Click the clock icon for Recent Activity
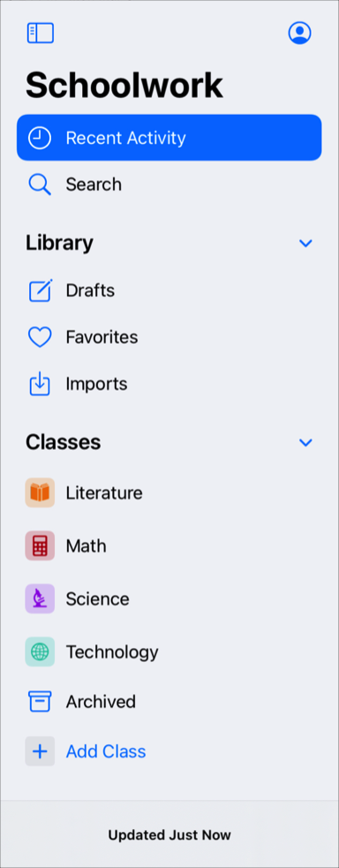This screenshot has height=868, width=339. pos(40,138)
